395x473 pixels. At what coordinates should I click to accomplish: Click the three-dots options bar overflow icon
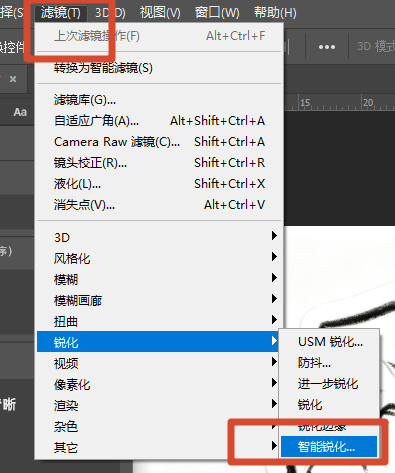[327, 47]
